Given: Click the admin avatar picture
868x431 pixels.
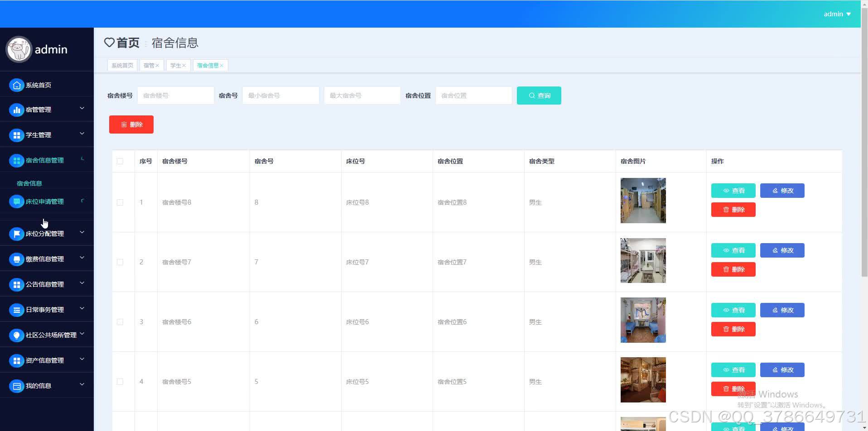Looking at the screenshot, I should click(x=19, y=49).
